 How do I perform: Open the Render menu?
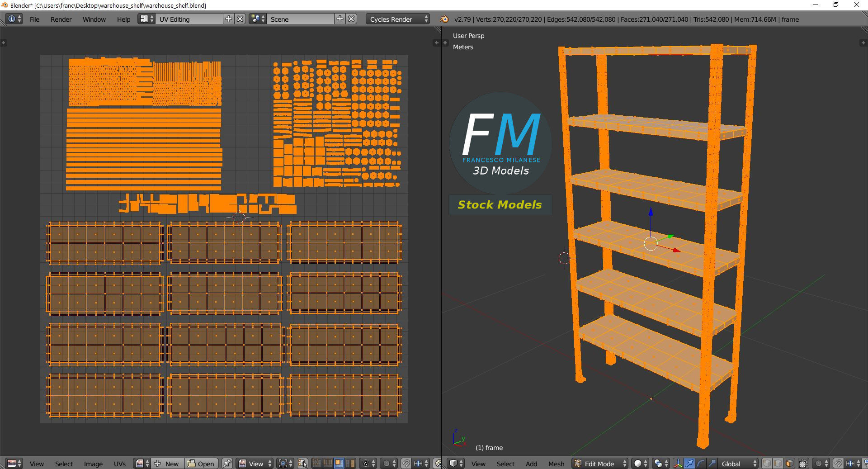(61, 19)
